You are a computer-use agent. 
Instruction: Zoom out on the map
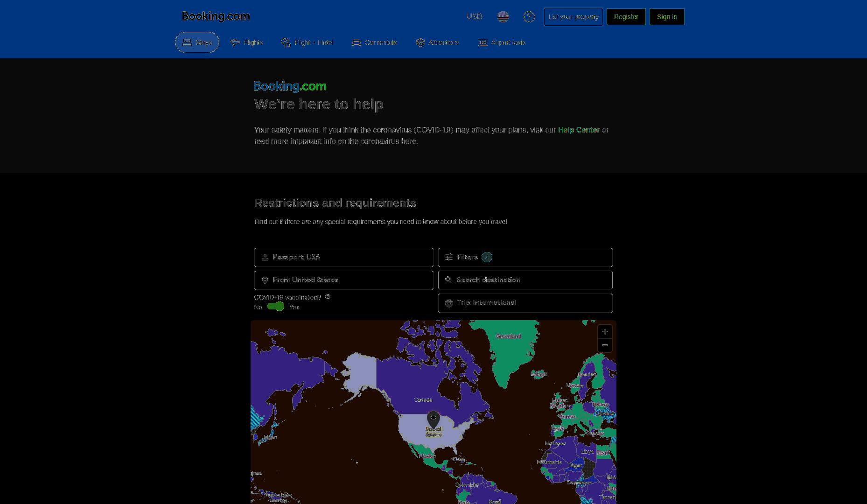click(x=605, y=345)
